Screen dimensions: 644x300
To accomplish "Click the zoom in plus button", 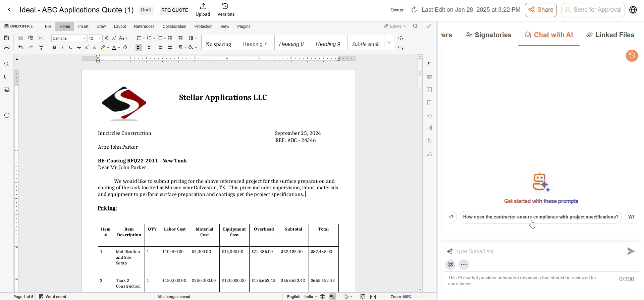I will (419, 297).
